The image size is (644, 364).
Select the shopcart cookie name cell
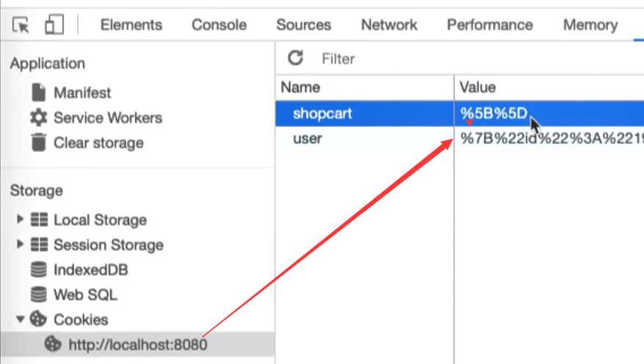tap(365, 114)
